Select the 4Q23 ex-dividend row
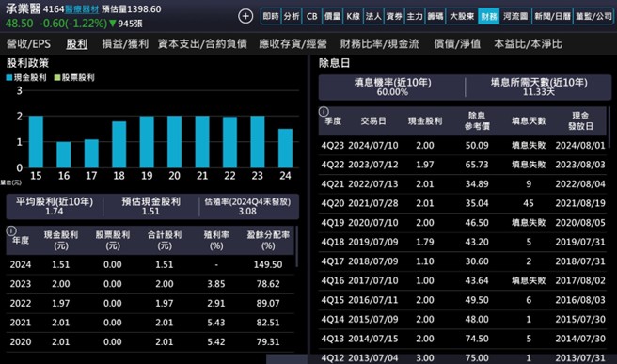Screen dimensions: 617x364 coord(463,145)
